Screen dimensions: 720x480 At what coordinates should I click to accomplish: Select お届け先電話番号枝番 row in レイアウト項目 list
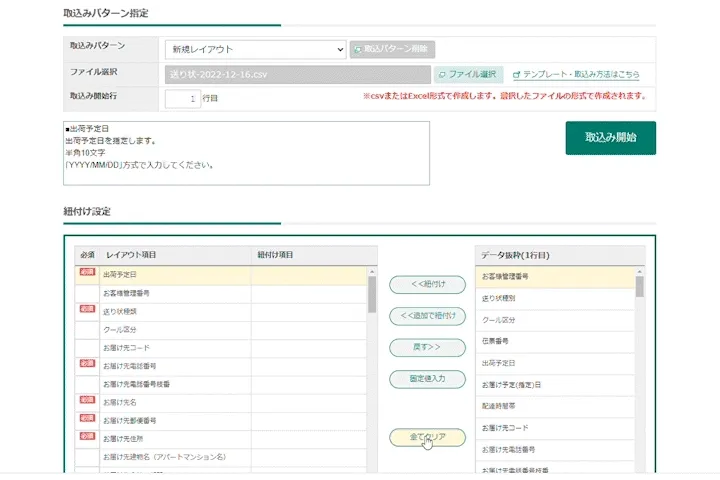click(221, 384)
